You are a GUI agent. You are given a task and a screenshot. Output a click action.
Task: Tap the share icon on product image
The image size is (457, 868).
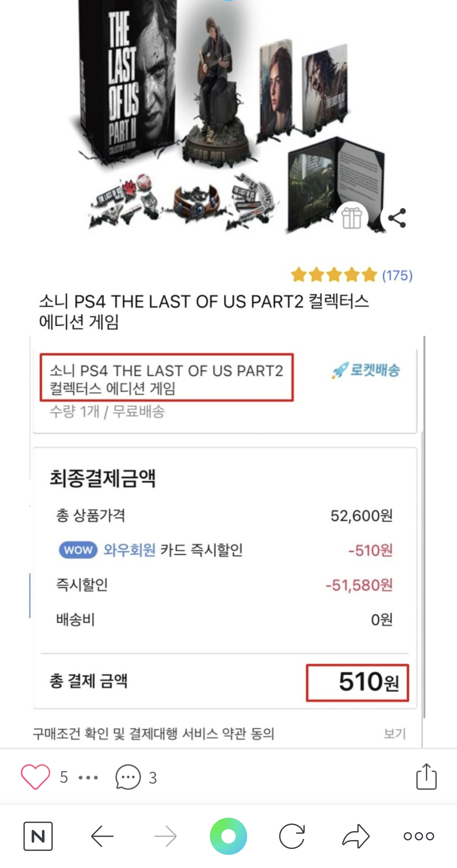pos(396,218)
